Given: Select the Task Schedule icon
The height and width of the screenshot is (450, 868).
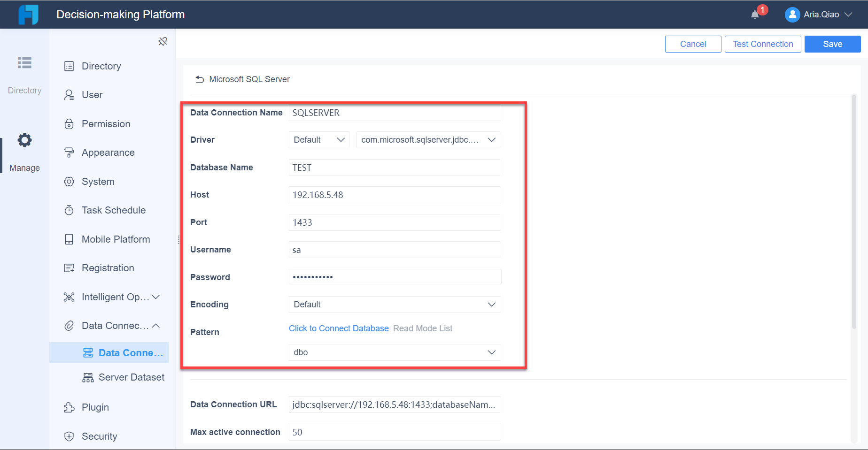Looking at the screenshot, I should coord(69,210).
